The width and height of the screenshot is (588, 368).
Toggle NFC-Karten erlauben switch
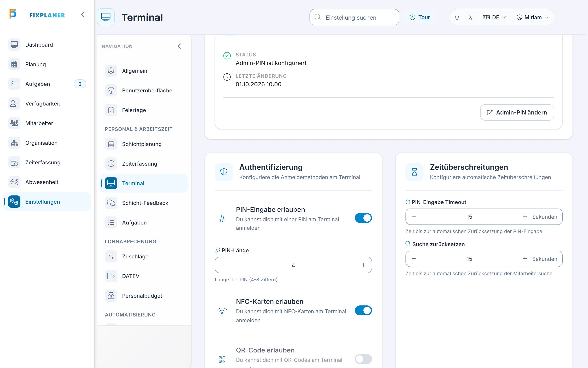coord(363,310)
